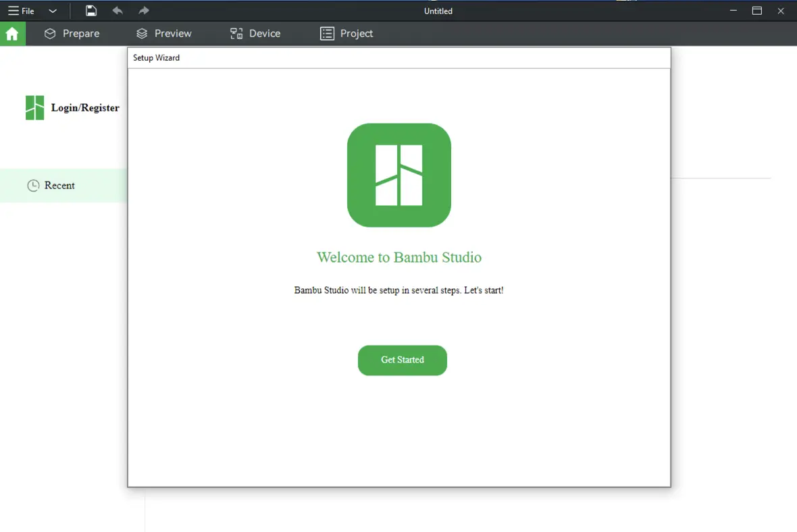The width and height of the screenshot is (797, 532).
Task: Open the Device tab
Action: click(x=255, y=34)
